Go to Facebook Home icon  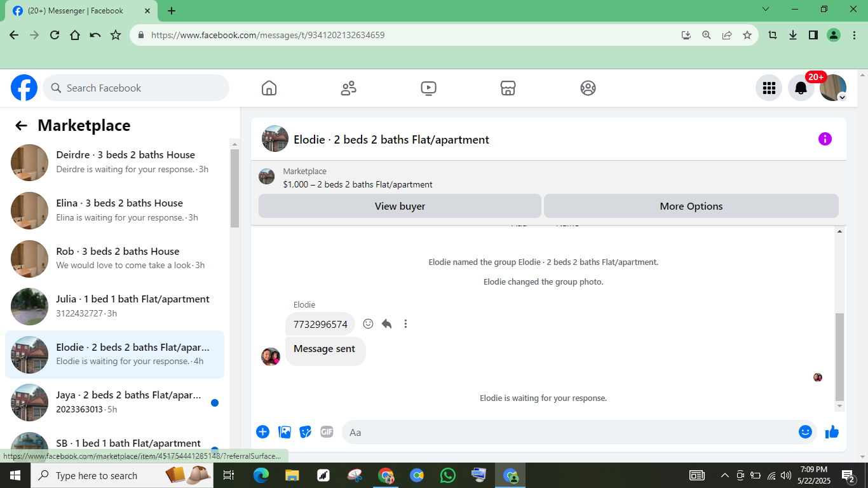pos(269,88)
